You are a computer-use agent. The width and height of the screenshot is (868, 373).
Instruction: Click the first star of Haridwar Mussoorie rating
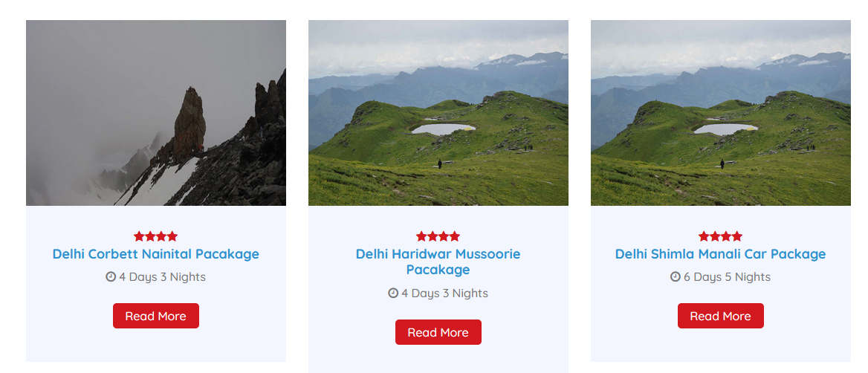[x=421, y=236]
